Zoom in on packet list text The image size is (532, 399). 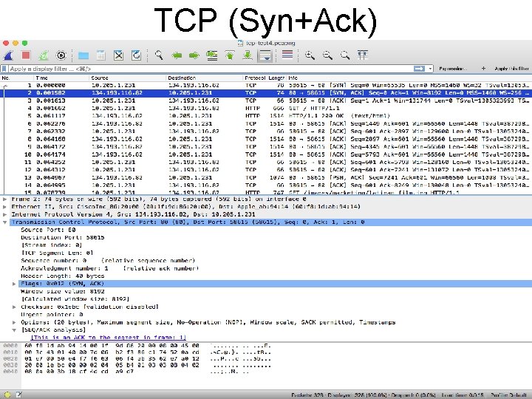point(310,55)
